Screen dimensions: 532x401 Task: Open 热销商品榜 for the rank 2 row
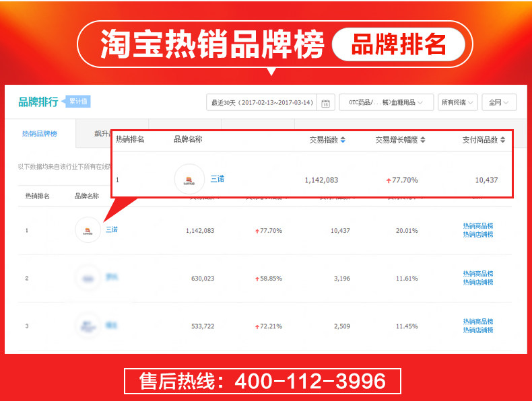click(x=477, y=274)
